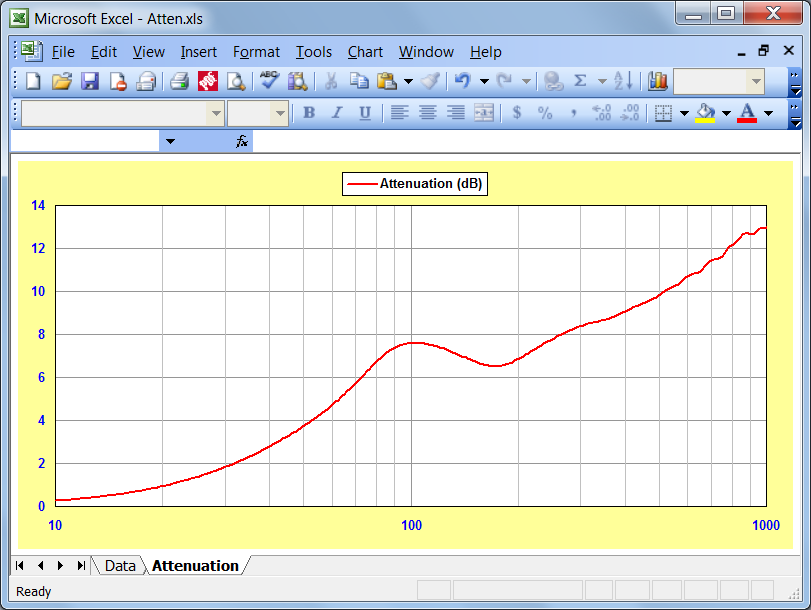
Task: Click the AutoSum sigma icon
Action: click(580, 81)
